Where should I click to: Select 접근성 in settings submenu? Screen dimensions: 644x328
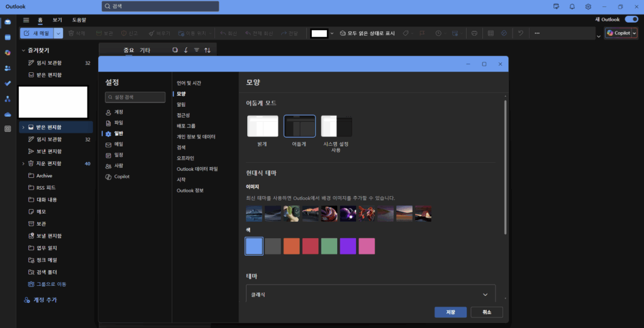point(184,115)
